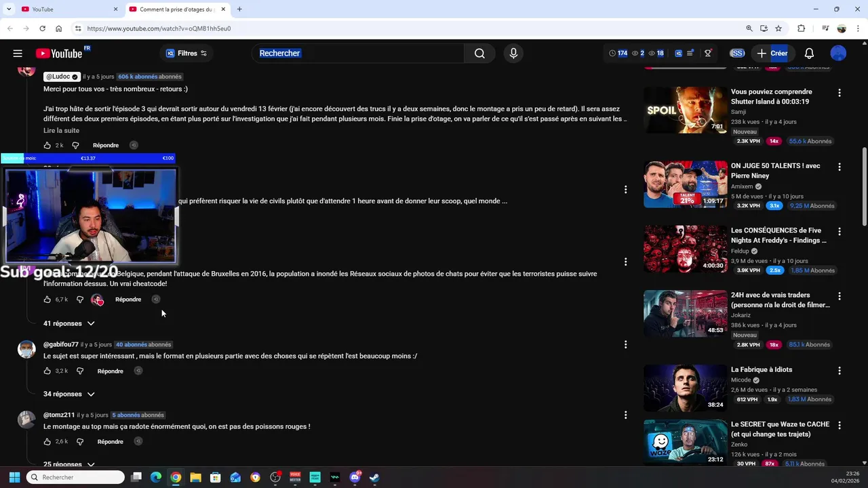Open options for the Brussels attack comment

[625, 262]
